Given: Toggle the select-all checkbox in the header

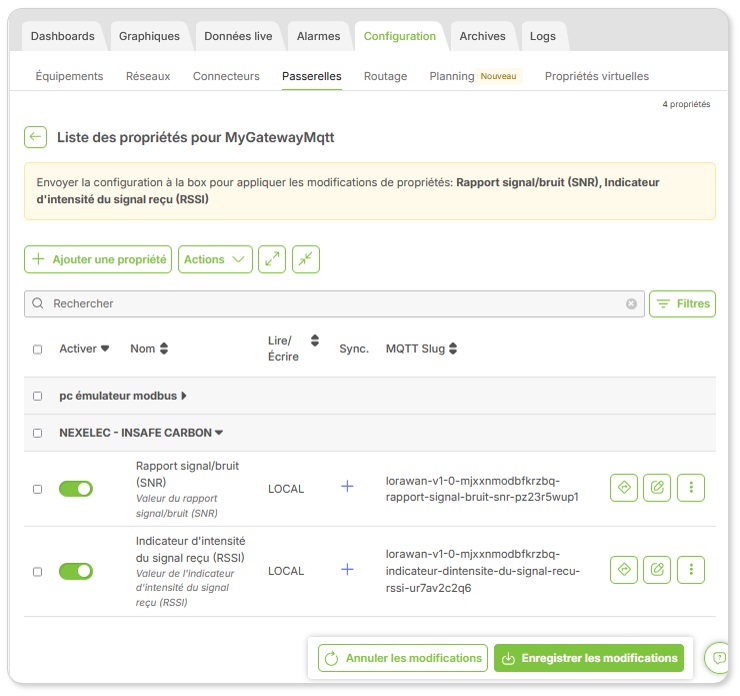Looking at the screenshot, I should coord(37,349).
